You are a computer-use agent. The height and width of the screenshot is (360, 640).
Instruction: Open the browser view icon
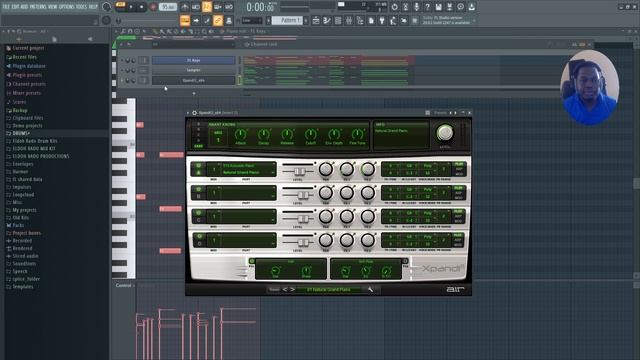click(x=360, y=20)
